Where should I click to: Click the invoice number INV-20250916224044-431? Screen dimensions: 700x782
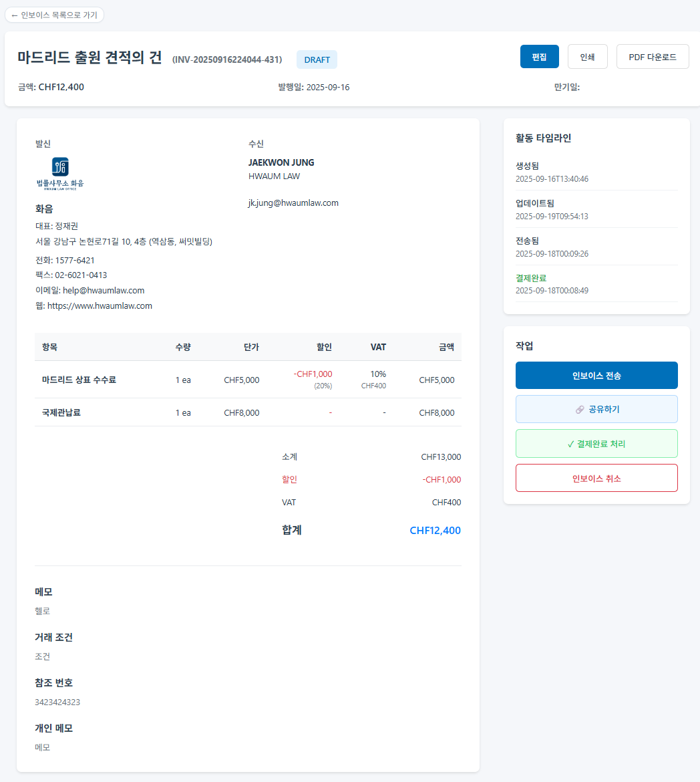point(227,59)
